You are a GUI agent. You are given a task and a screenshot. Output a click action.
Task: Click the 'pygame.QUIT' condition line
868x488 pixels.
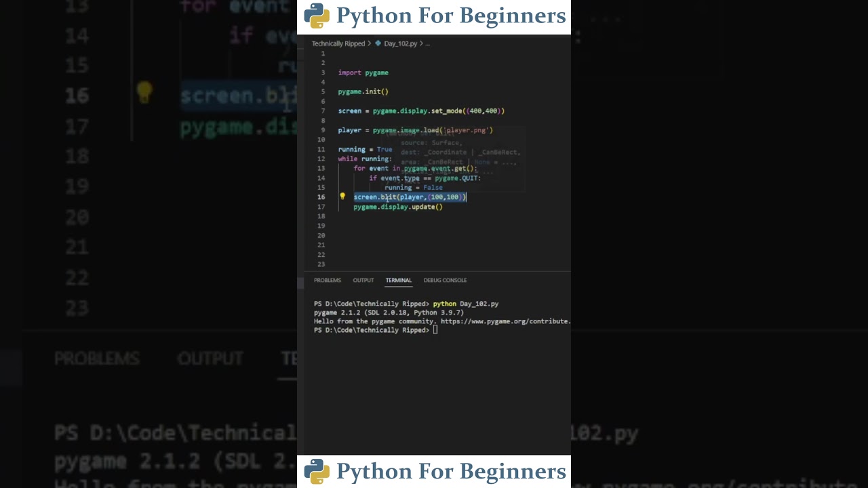[x=425, y=178]
